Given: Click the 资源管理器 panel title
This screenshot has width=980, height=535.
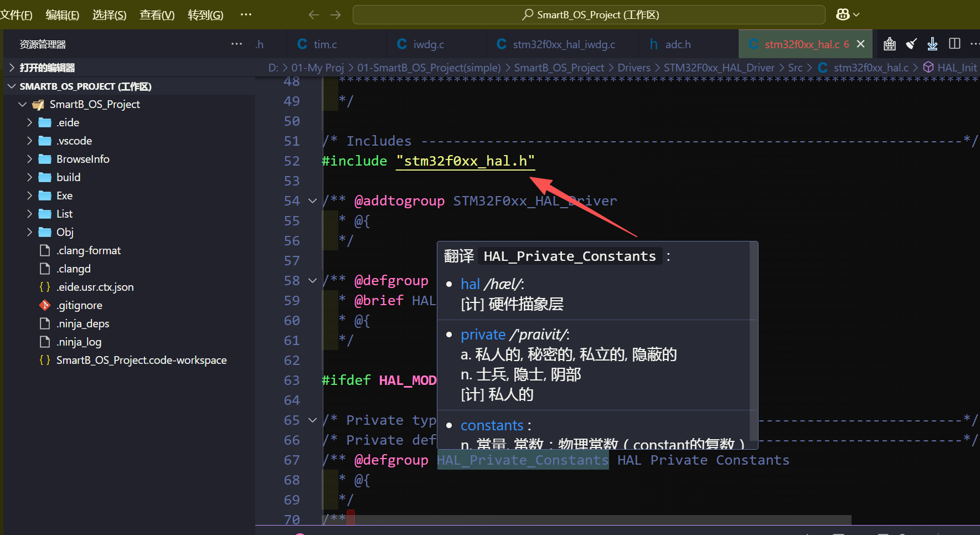Looking at the screenshot, I should 43,44.
